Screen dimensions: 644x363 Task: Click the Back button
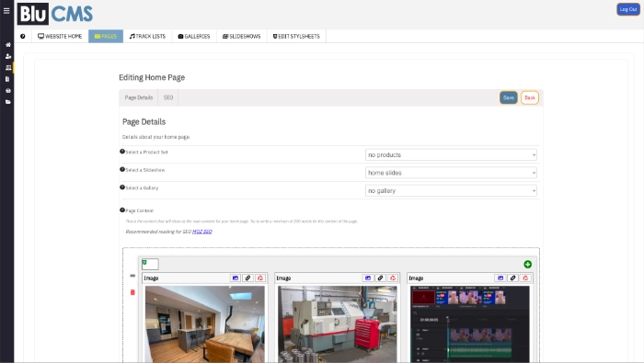(x=530, y=97)
